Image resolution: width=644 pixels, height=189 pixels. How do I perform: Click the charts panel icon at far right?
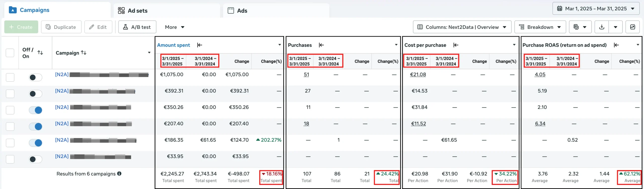pos(632,27)
